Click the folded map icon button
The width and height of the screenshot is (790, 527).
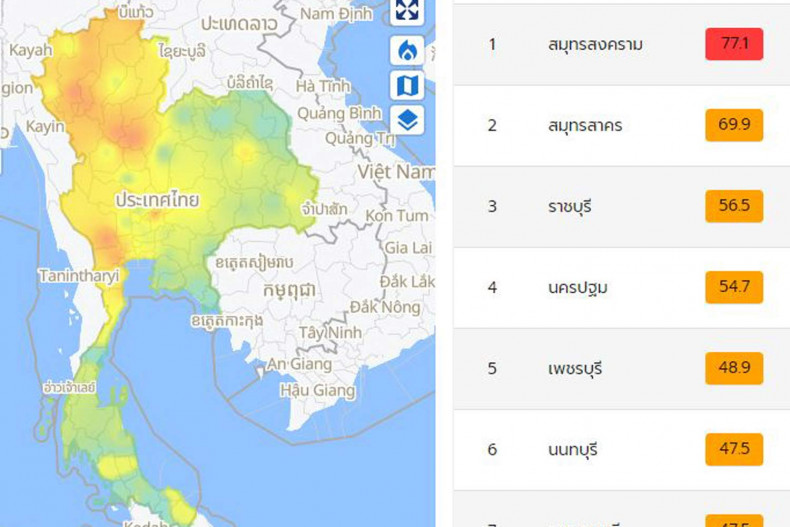pos(407,86)
